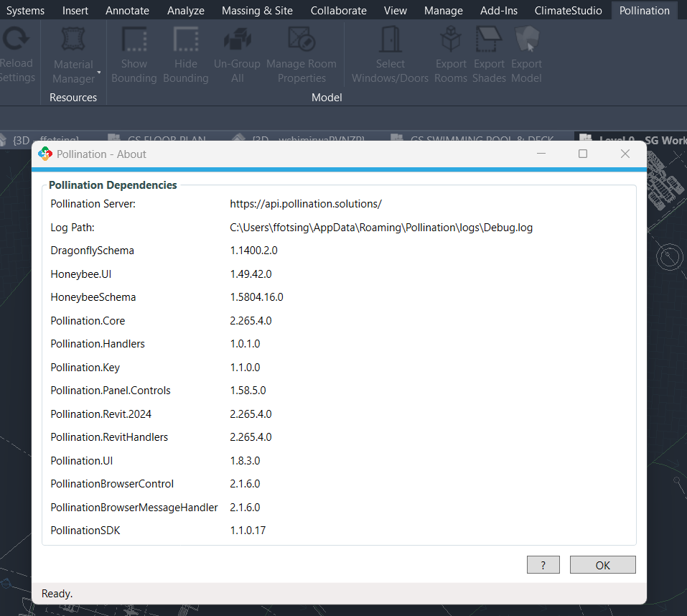The height and width of the screenshot is (616, 687).
Task: Open the Insert ribbon tab
Action: 75,11
